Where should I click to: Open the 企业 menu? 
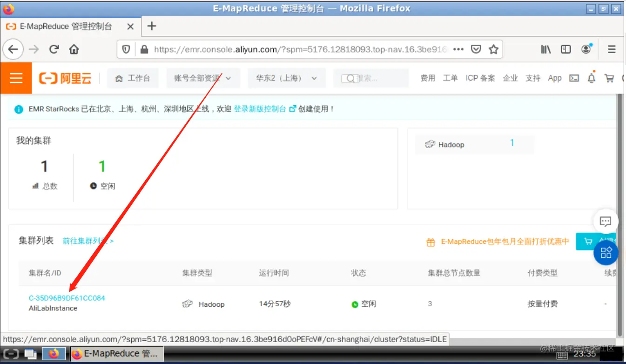coord(510,78)
